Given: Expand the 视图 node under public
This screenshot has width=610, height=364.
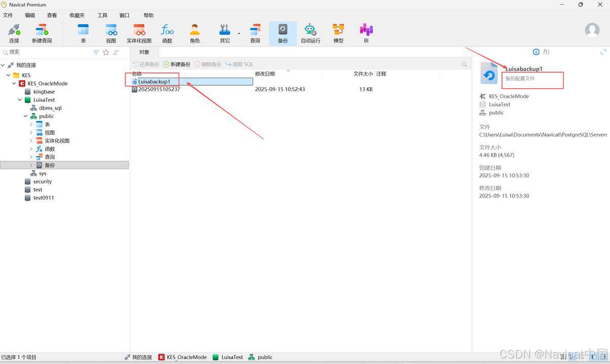Looking at the screenshot, I should point(31,132).
